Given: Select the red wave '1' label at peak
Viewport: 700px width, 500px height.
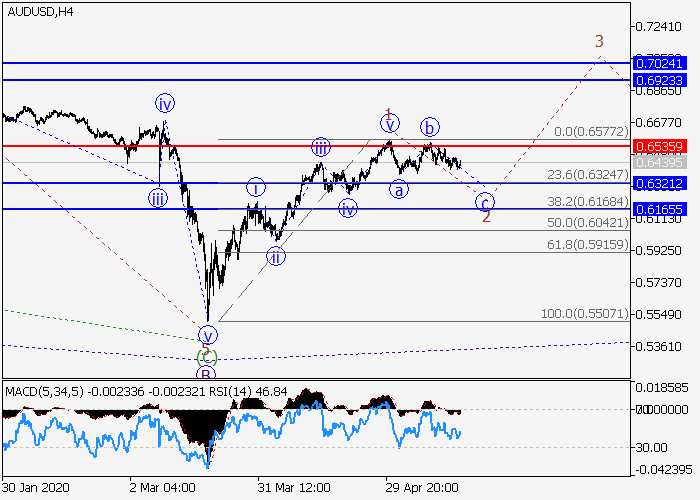Looking at the screenshot, I should click(x=388, y=115).
